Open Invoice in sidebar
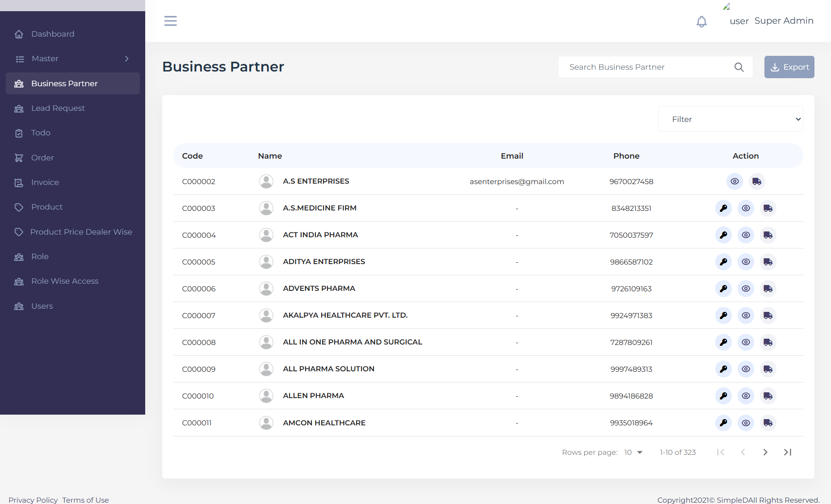The width and height of the screenshot is (831, 504). [x=72, y=182]
